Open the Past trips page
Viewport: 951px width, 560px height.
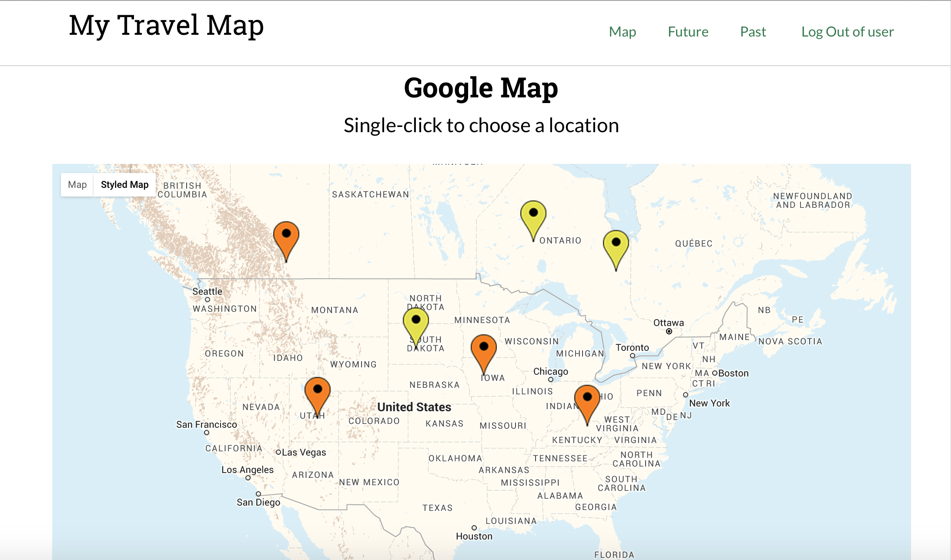(753, 32)
